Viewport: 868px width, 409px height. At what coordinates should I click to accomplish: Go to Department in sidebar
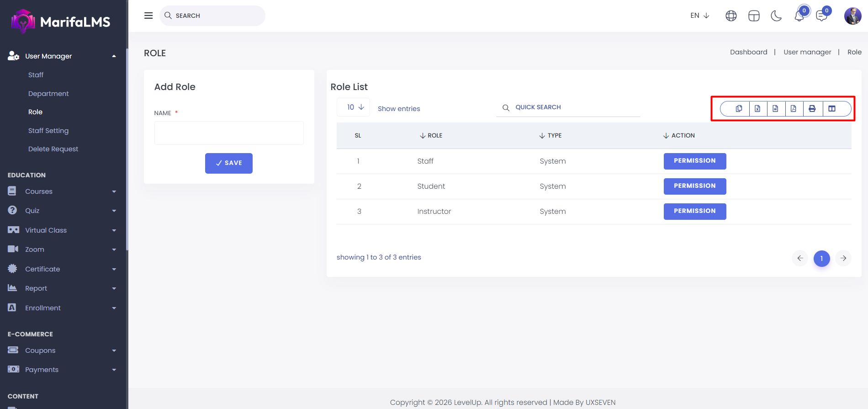pyautogui.click(x=48, y=94)
